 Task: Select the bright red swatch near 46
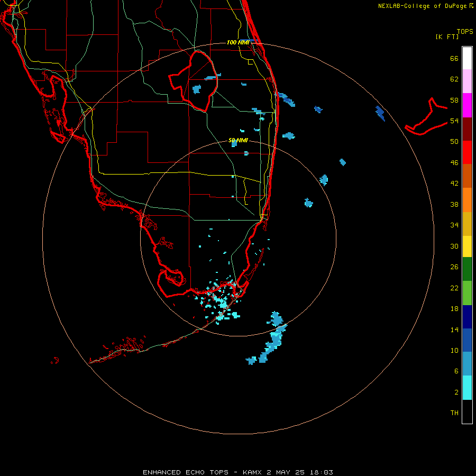[467, 152]
